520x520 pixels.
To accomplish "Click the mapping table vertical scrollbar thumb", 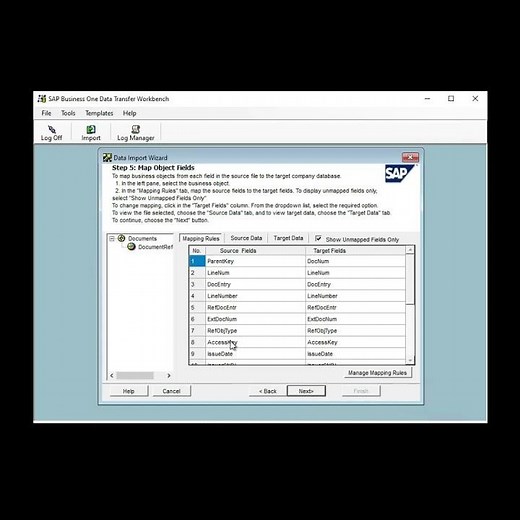I will pyautogui.click(x=410, y=278).
